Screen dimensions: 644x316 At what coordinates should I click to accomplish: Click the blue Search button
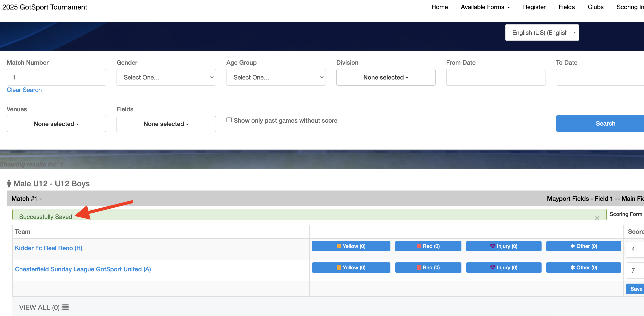coord(600,124)
